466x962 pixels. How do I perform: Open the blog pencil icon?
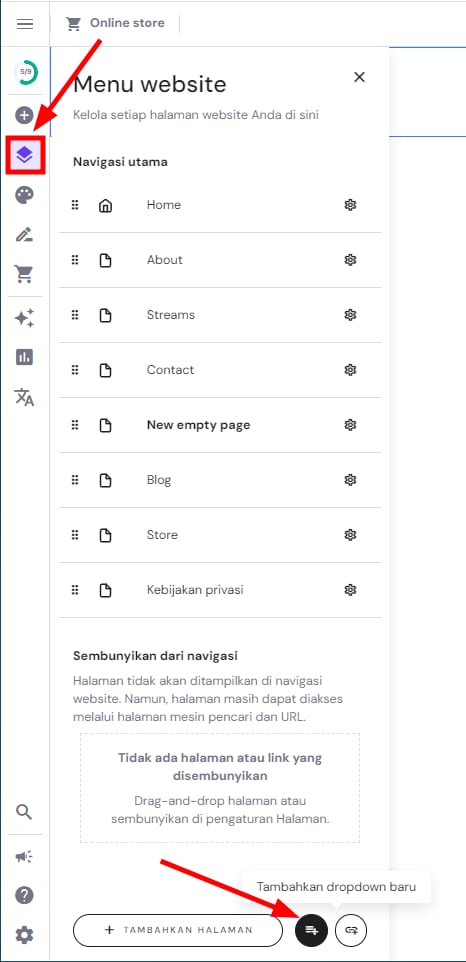[x=25, y=234]
